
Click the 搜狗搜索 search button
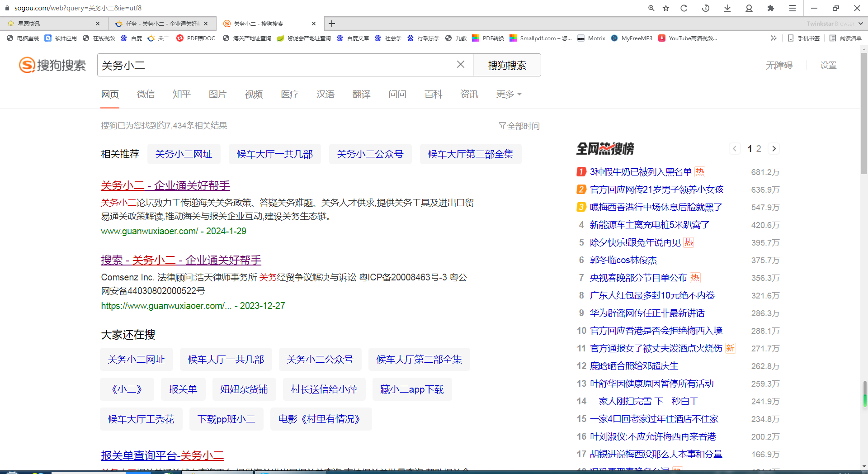coord(507,65)
